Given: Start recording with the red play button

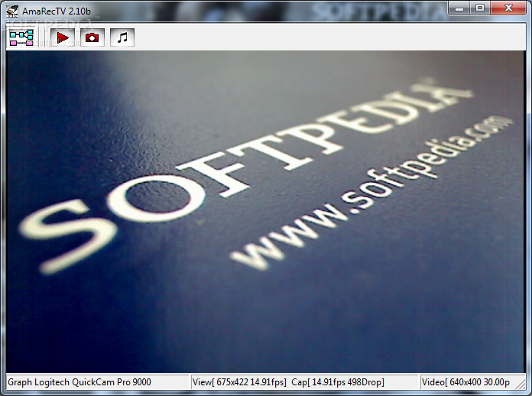Looking at the screenshot, I should point(63,37).
